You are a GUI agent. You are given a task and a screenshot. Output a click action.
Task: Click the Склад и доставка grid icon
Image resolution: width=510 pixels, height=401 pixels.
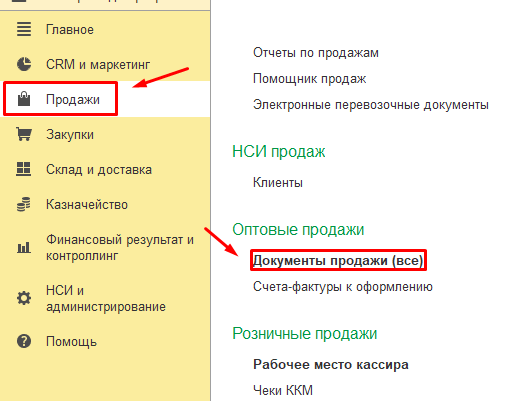pos(24,169)
